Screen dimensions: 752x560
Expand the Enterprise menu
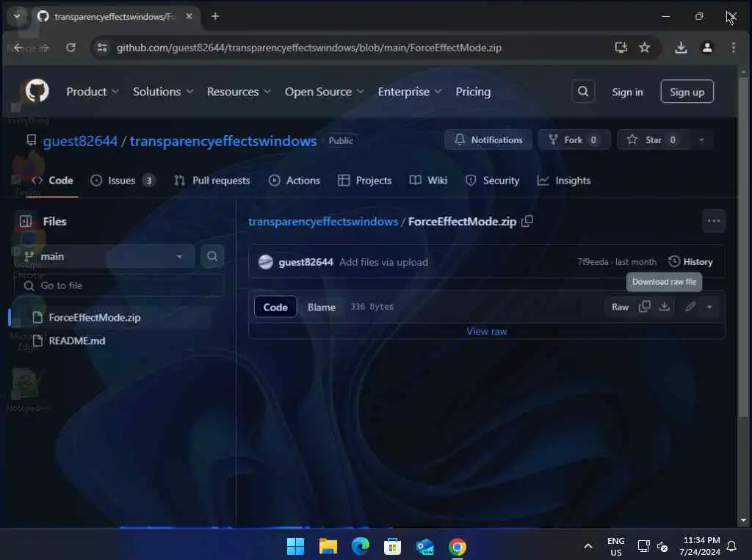click(410, 92)
